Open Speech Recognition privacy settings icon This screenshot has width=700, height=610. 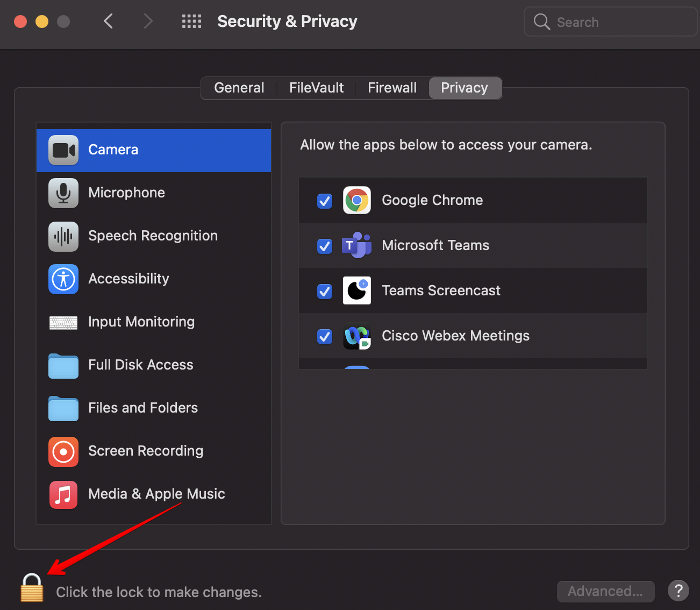pos(63,236)
